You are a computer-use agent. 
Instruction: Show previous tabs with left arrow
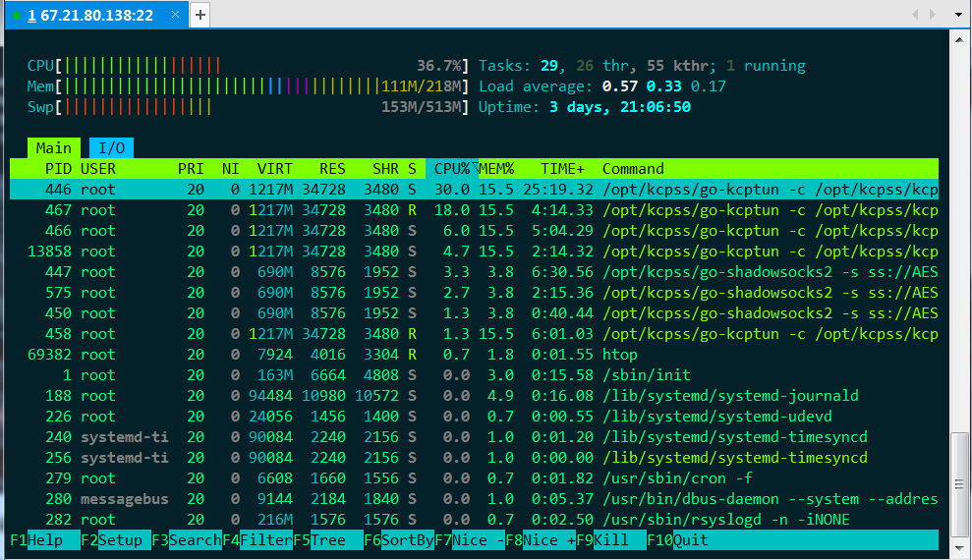[915, 15]
